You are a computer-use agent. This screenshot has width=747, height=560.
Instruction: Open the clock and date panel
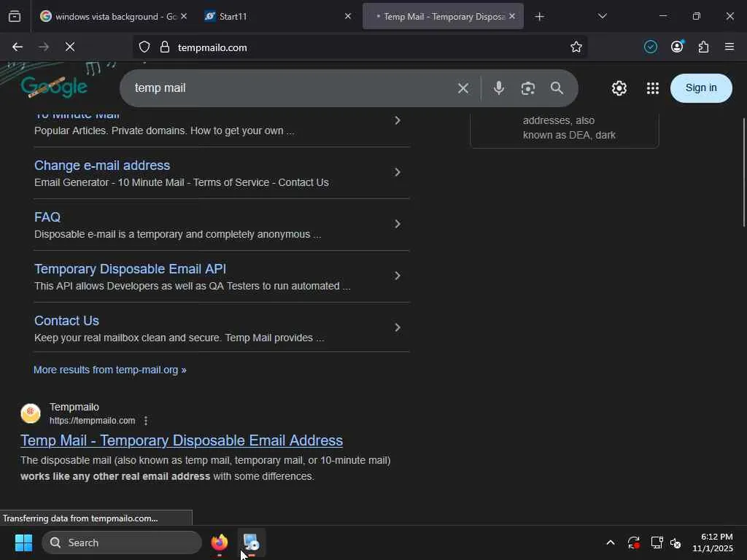coord(712,542)
